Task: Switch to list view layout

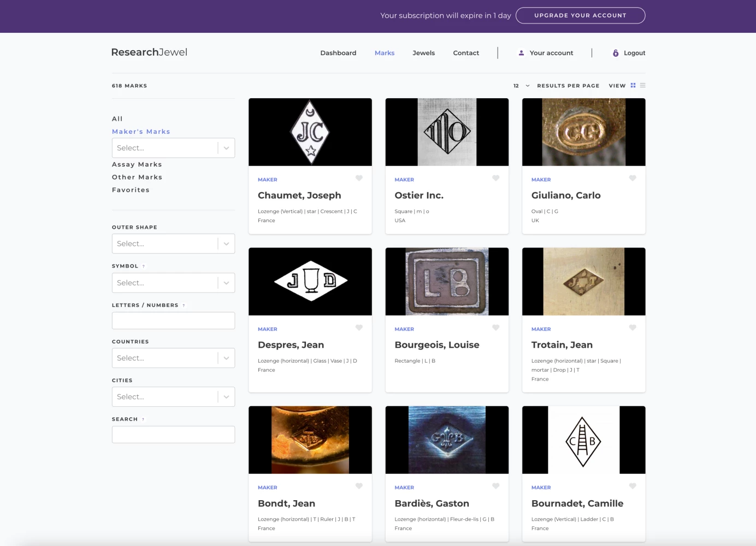Action: tap(643, 86)
